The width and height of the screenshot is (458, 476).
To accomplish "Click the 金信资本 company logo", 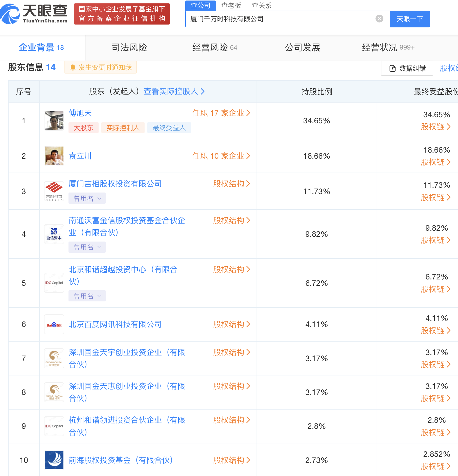I will pos(54,234).
